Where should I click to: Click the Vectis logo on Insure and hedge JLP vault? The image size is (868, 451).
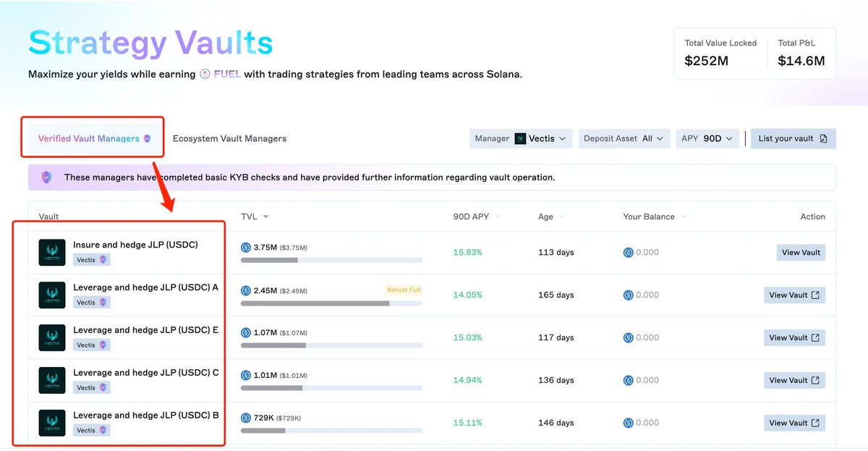51,252
